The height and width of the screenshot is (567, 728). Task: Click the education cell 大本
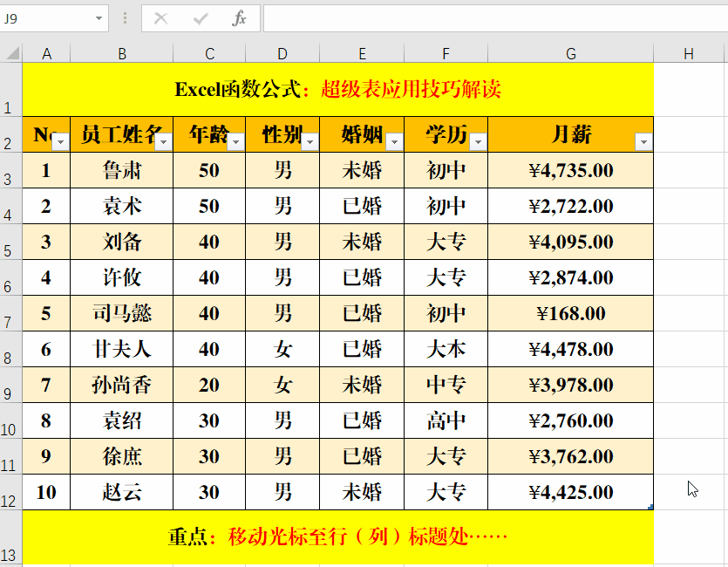(x=446, y=349)
